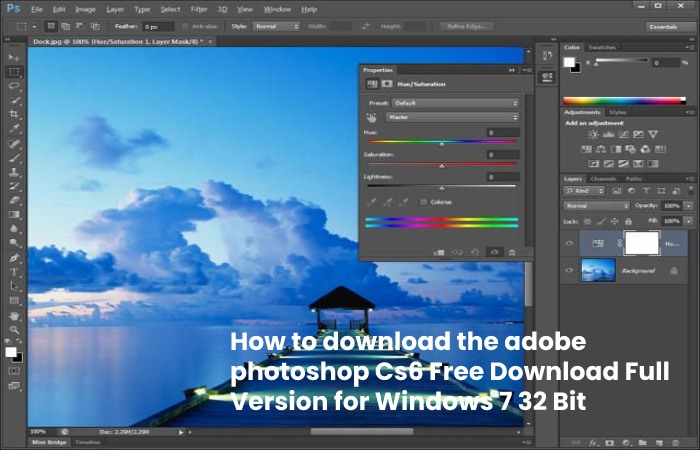The image size is (700, 450).
Task: Select the Brush tool
Action: [14, 158]
